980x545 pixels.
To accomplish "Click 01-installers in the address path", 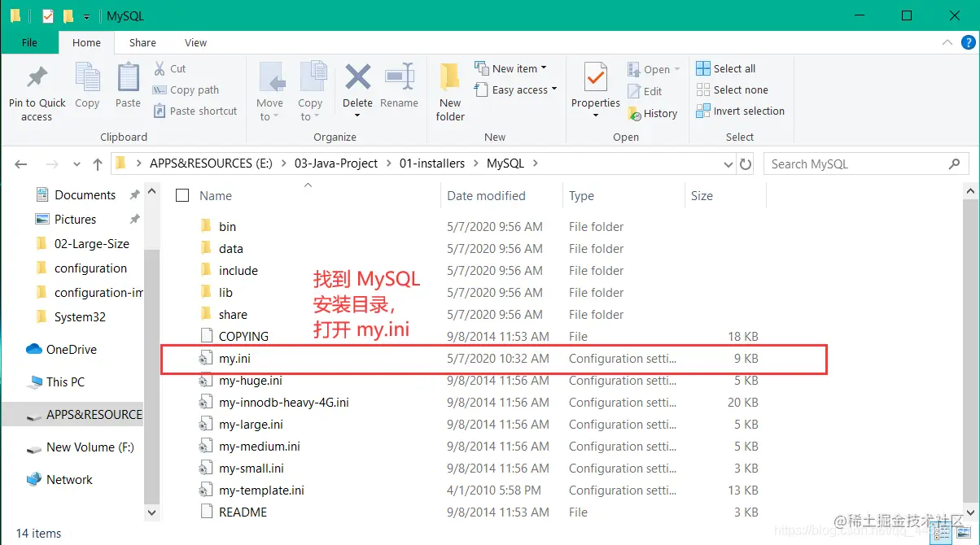I will pyautogui.click(x=431, y=163).
